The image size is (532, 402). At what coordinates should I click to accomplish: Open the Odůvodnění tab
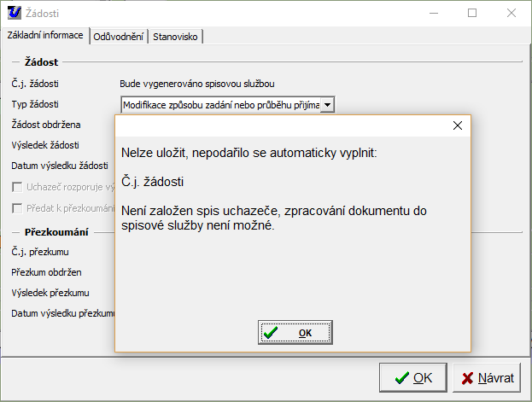[118, 37]
